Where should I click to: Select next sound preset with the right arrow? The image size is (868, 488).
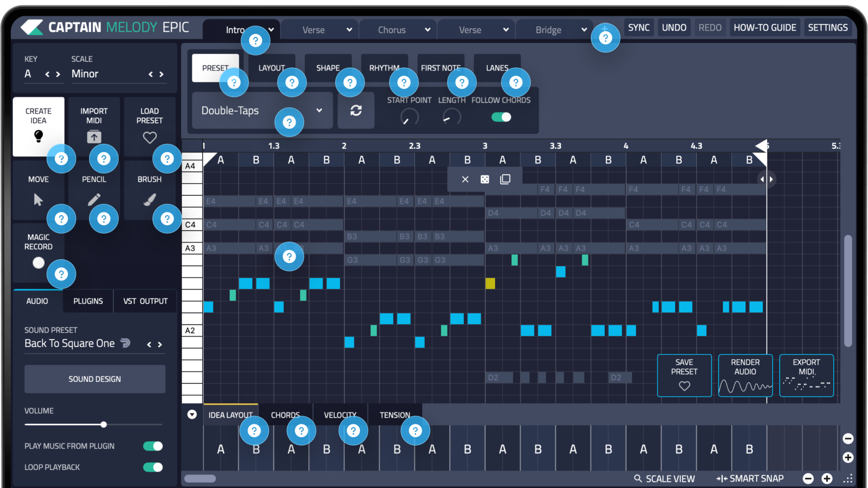point(160,344)
